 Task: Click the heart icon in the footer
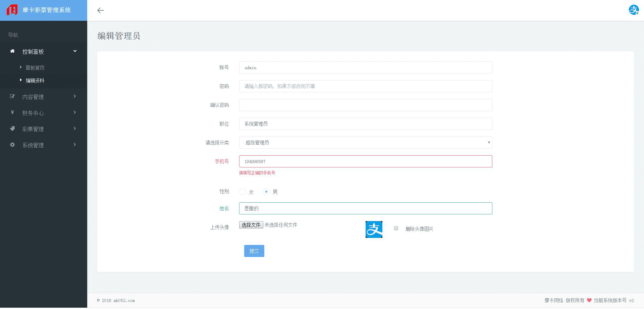589,300
